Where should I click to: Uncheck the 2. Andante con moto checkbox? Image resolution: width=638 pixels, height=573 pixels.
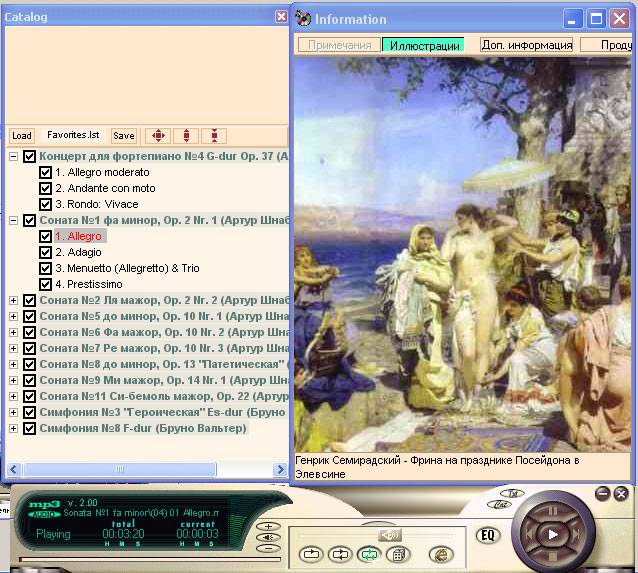click(x=45, y=188)
